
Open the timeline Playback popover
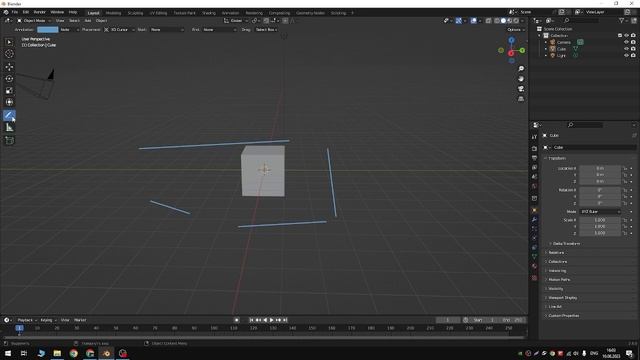pos(27,320)
